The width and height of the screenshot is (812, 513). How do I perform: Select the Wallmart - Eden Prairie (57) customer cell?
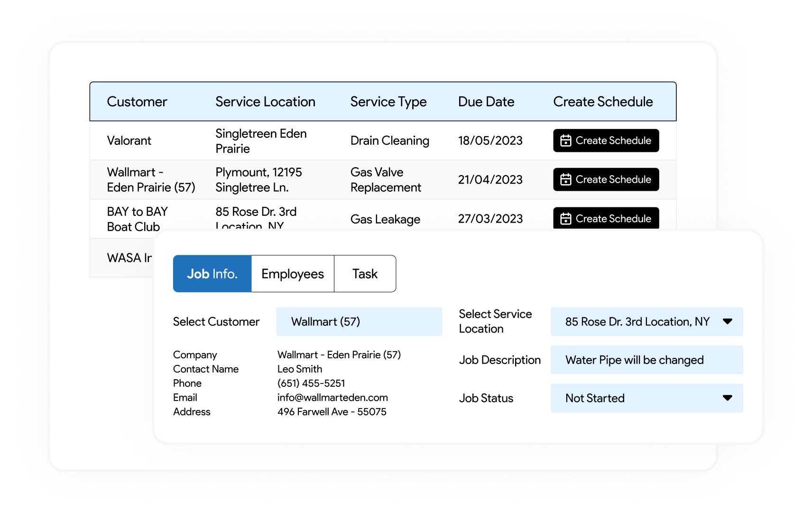click(151, 179)
